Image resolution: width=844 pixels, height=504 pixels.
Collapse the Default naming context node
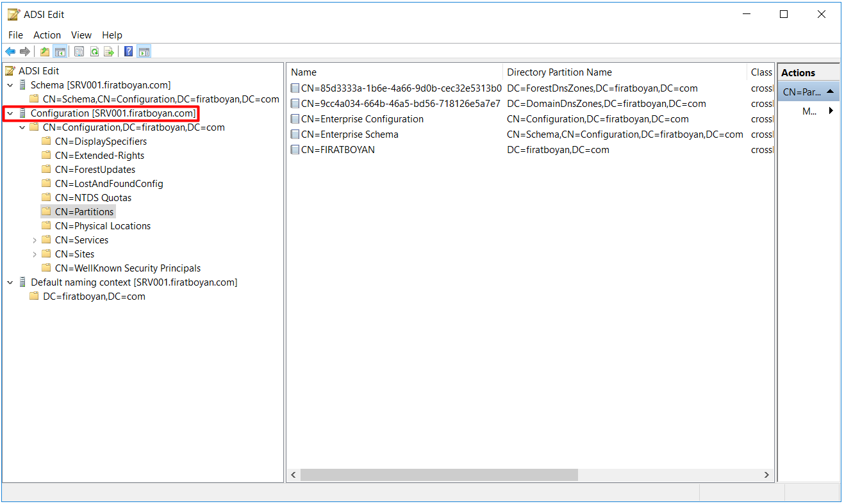[x=10, y=282]
